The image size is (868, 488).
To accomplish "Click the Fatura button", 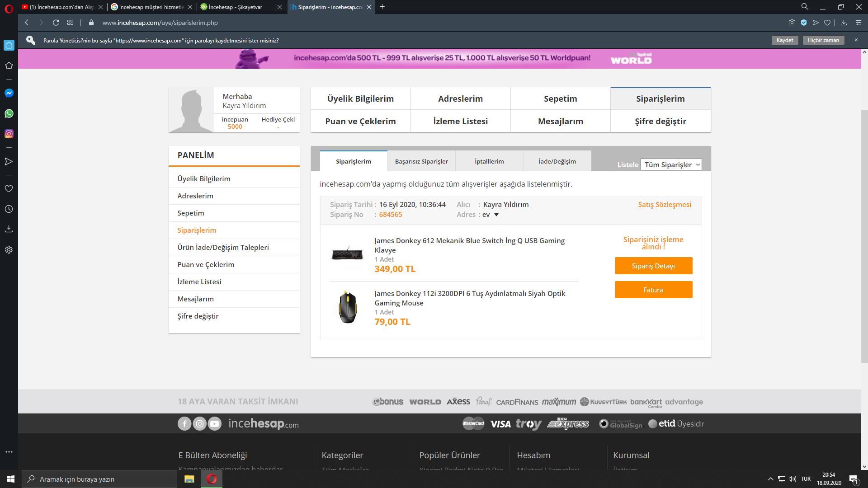I will click(x=653, y=290).
